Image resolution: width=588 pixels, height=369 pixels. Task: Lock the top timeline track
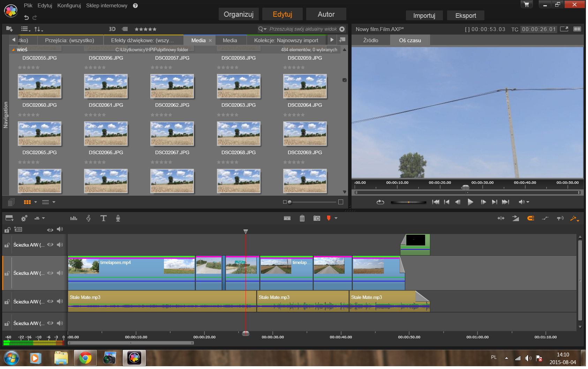point(7,244)
